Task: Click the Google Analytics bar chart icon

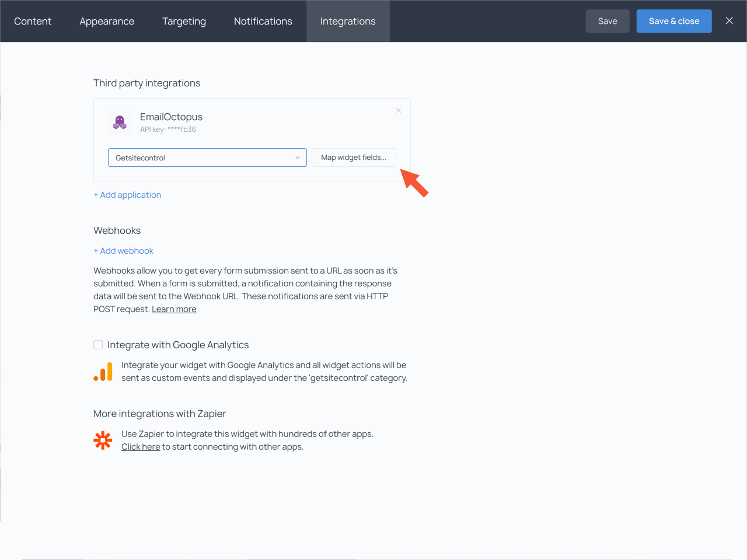Action: coord(103,372)
